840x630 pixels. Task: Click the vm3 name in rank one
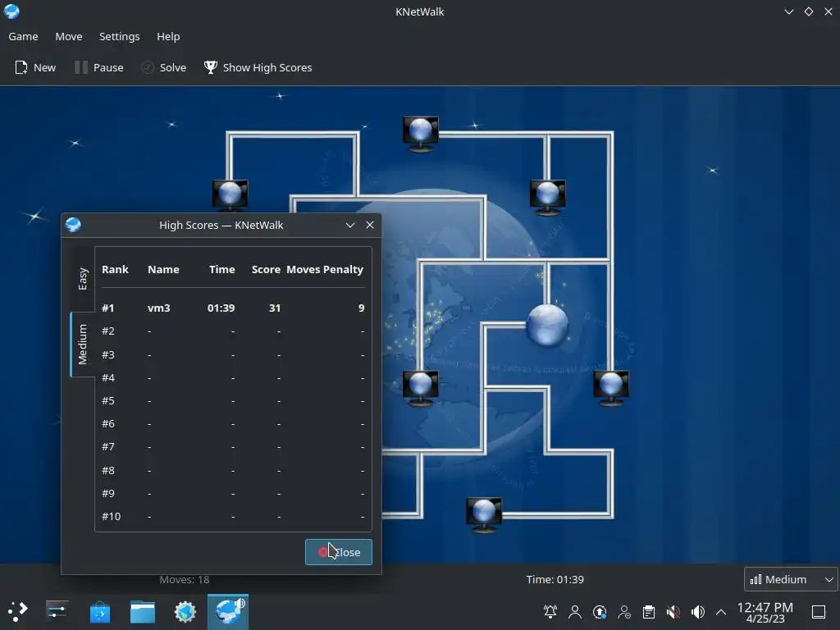click(158, 308)
